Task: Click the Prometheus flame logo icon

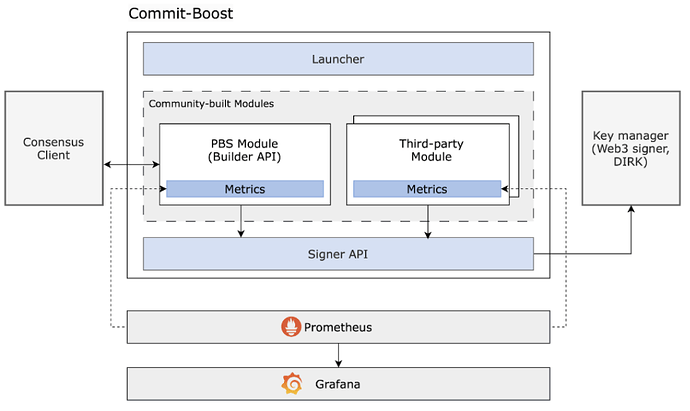Action: (x=291, y=327)
